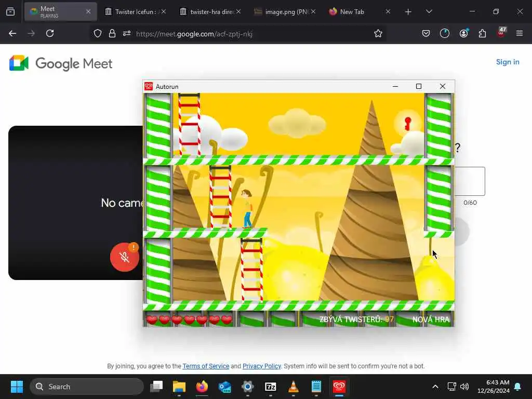Open Windows Start menu
532x399 pixels.
17,387
